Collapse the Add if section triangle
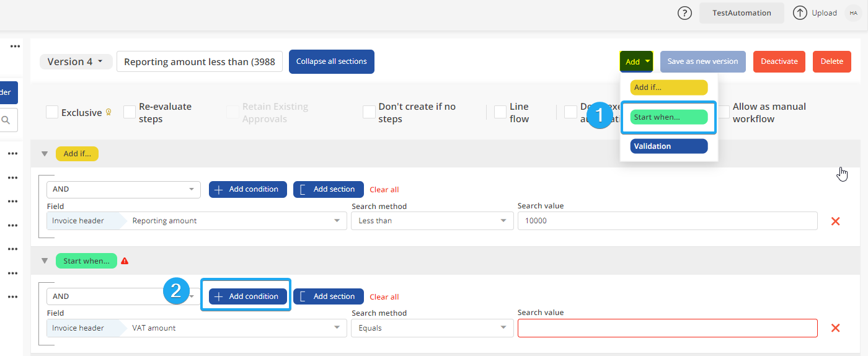 pyautogui.click(x=44, y=154)
